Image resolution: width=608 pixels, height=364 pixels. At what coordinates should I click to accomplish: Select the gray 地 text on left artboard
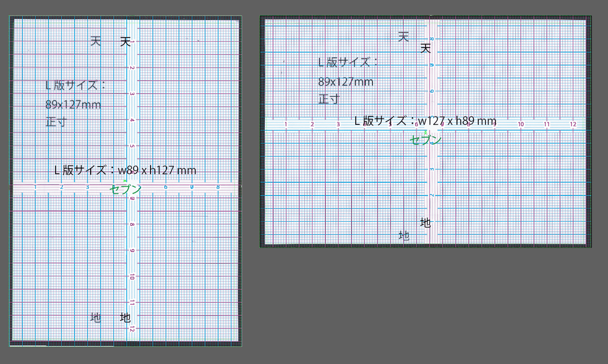click(x=96, y=317)
